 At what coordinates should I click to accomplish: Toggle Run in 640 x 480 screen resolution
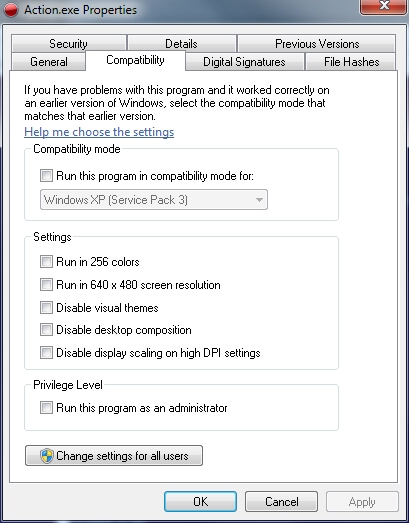46,285
